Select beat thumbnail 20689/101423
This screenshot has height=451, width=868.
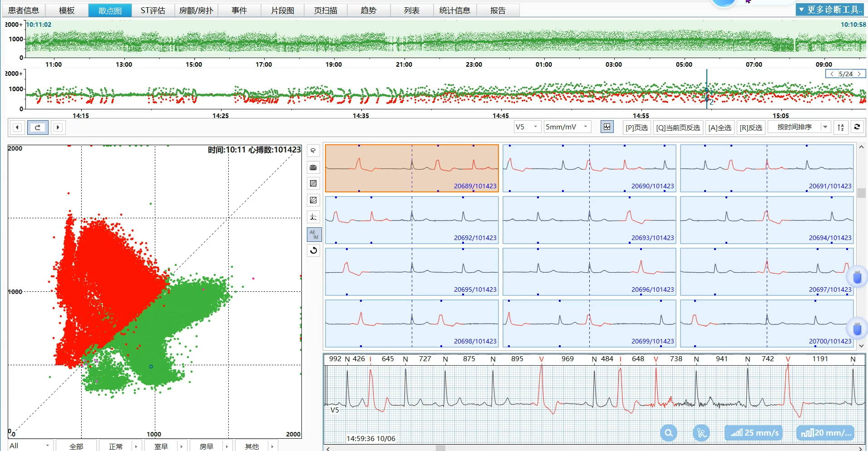click(x=412, y=168)
